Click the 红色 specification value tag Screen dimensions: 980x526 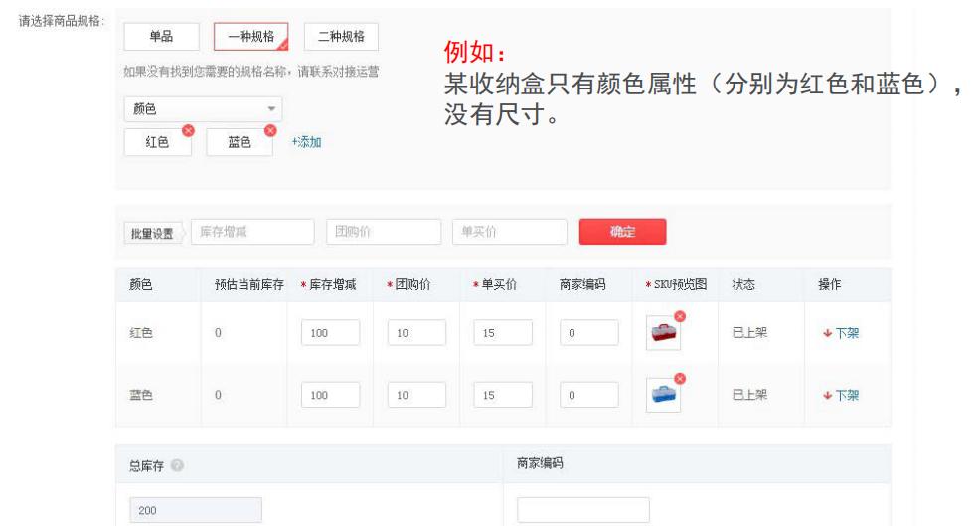tap(157, 142)
